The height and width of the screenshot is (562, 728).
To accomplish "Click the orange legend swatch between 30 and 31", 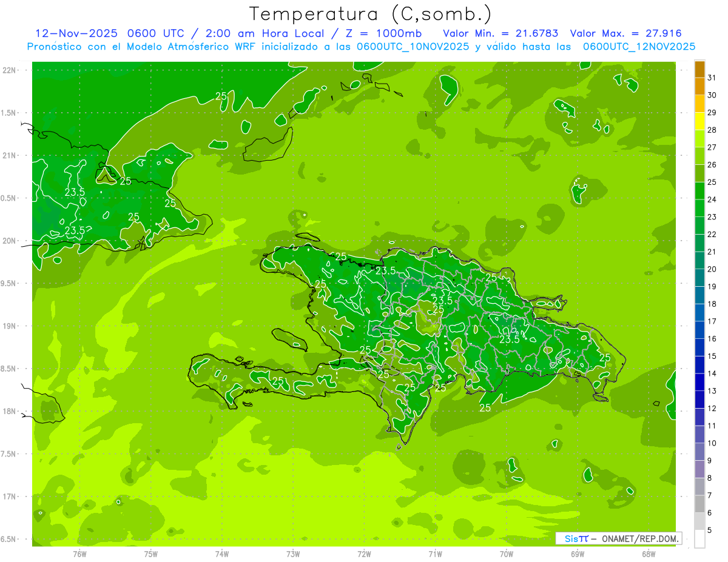I will 699,87.
